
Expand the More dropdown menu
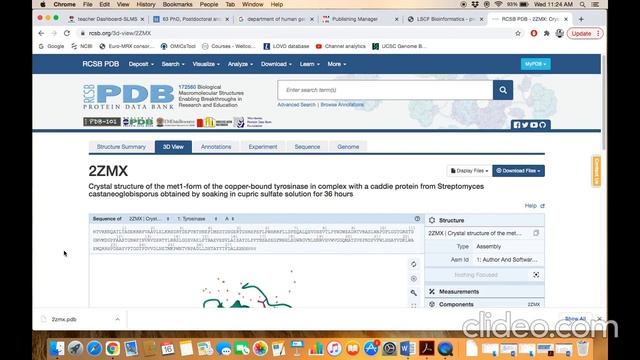(337, 64)
